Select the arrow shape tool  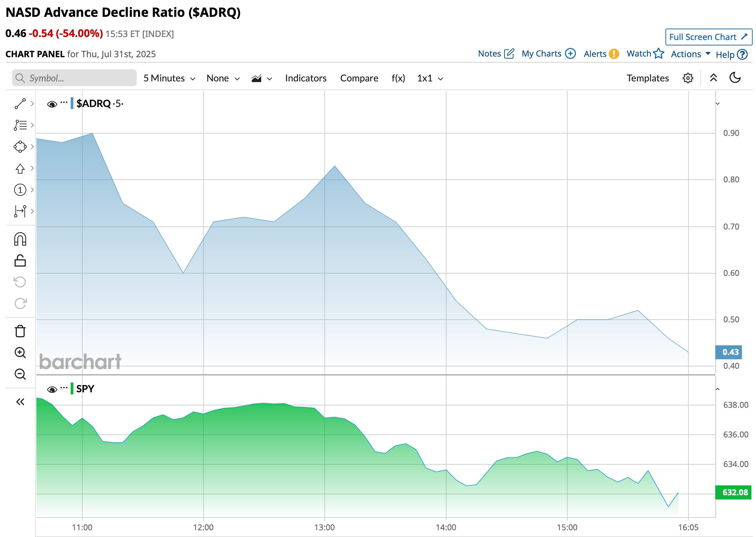coord(20,168)
